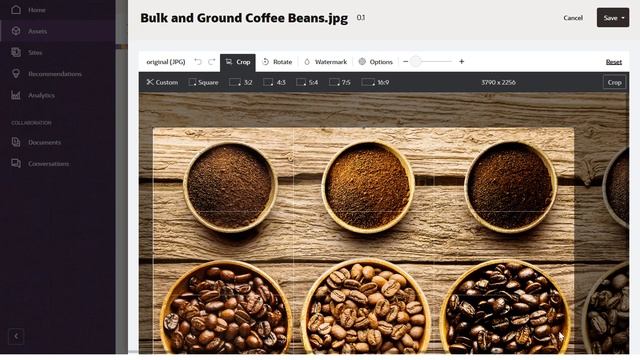The width and height of the screenshot is (640, 360).
Task: Click the Bulk and Ground Coffee Beans.jpg title
Action: (244, 18)
